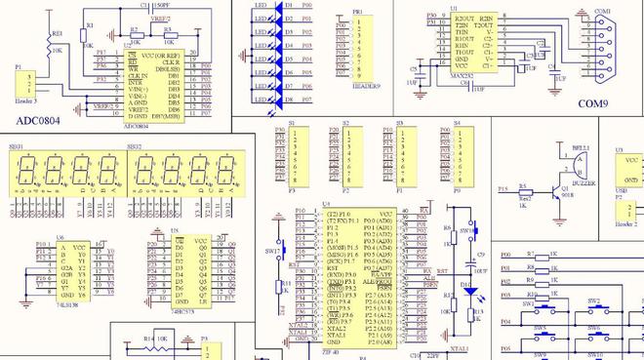
Task: Select header S1 labeled P3
Action: tap(299, 157)
